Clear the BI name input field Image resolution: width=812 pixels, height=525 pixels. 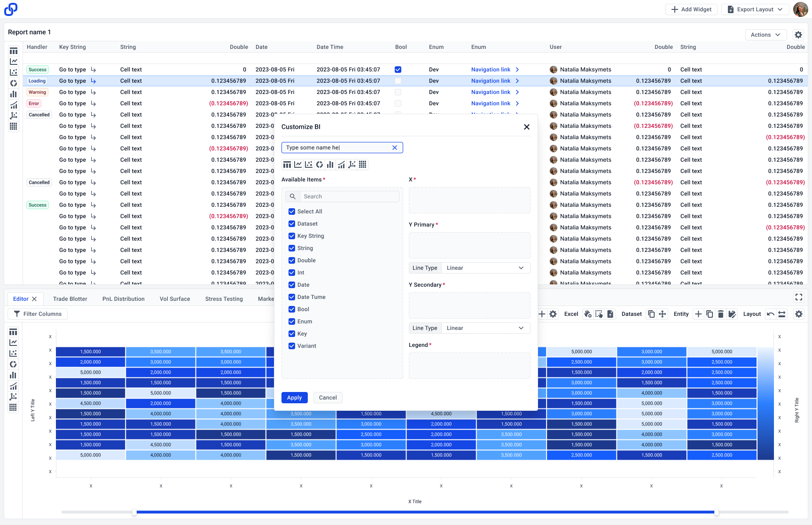[x=395, y=148]
